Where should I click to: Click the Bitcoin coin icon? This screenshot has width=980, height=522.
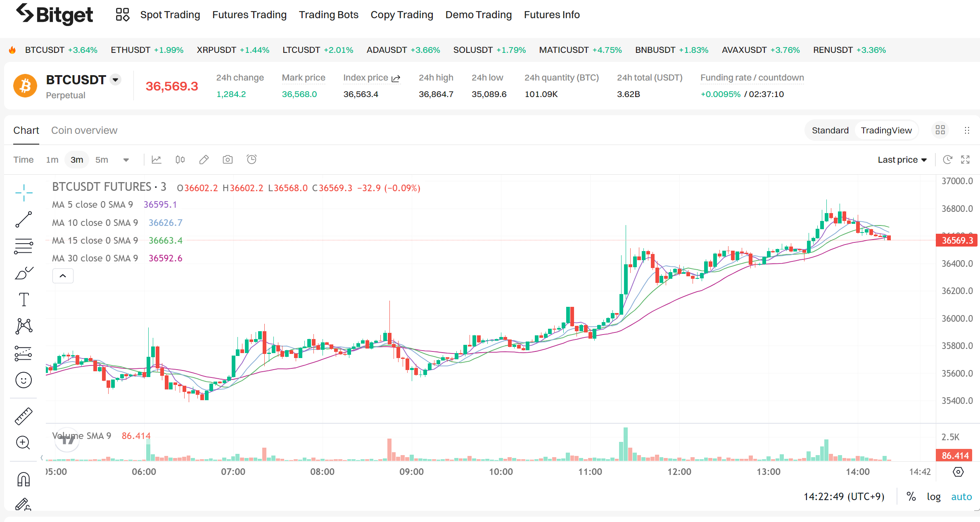(x=25, y=86)
